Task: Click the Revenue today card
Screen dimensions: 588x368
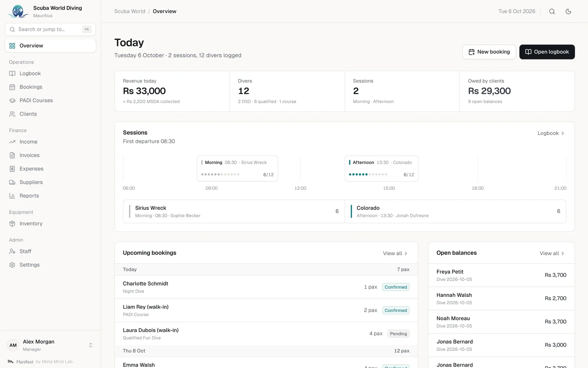Action: coord(172,91)
